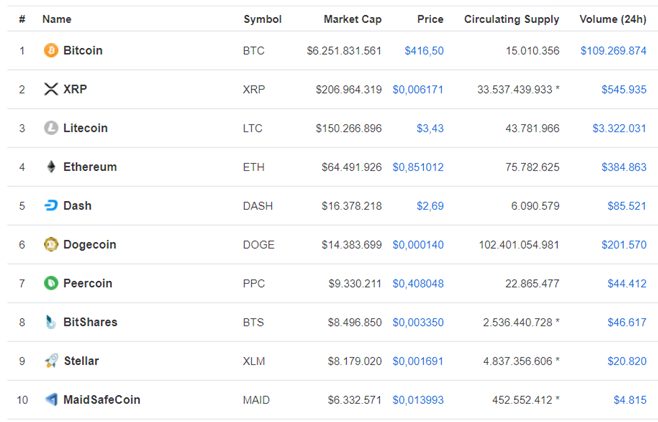The height and width of the screenshot is (422, 658).
Task: Click the Litecoin coin icon
Action: (x=51, y=128)
